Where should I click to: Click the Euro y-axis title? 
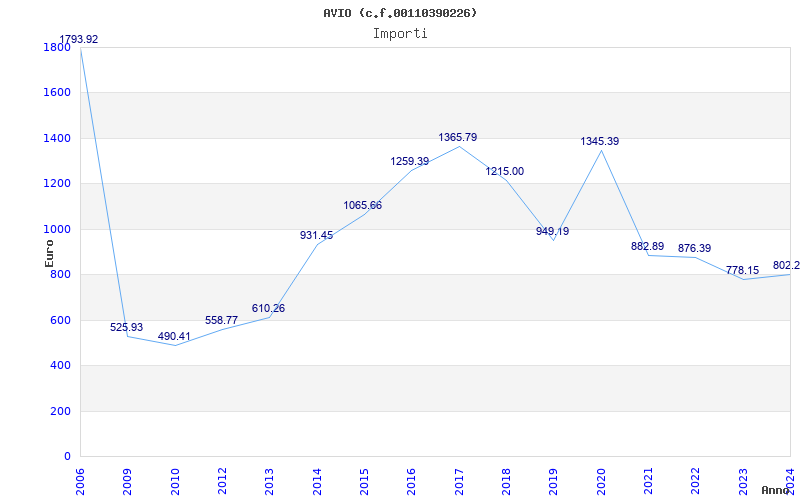point(49,253)
